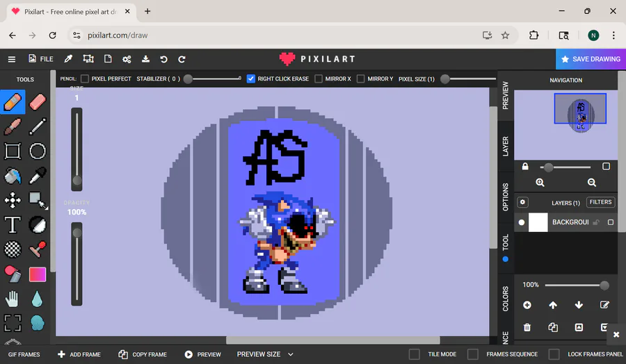
Task: Enable the MIRROR X checkbox
Action: coord(318,79)
